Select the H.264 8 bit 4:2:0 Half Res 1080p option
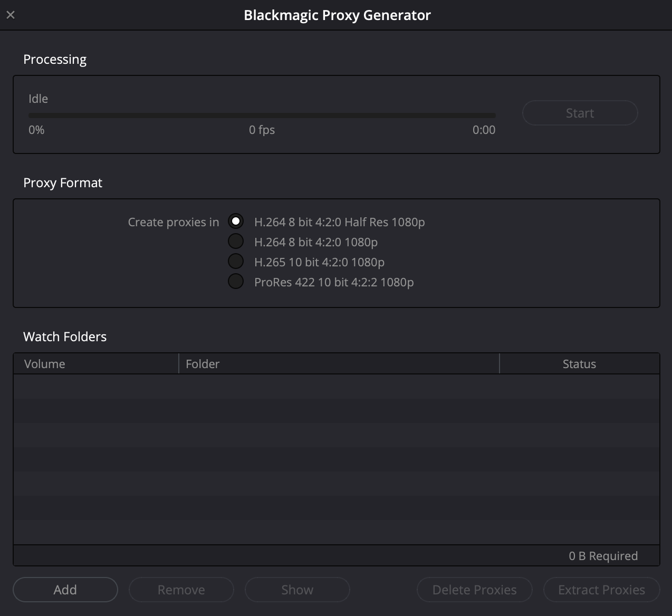This screenshot has width=672, height=616. click(235, 220)
